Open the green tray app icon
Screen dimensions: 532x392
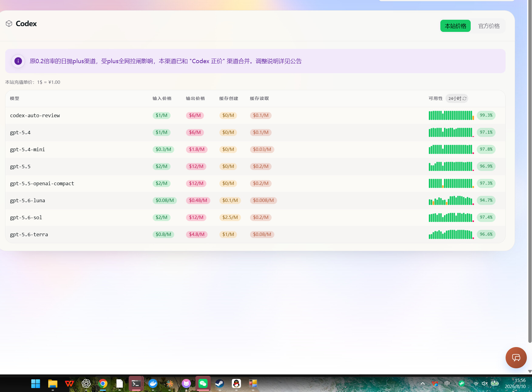point(462,383)
